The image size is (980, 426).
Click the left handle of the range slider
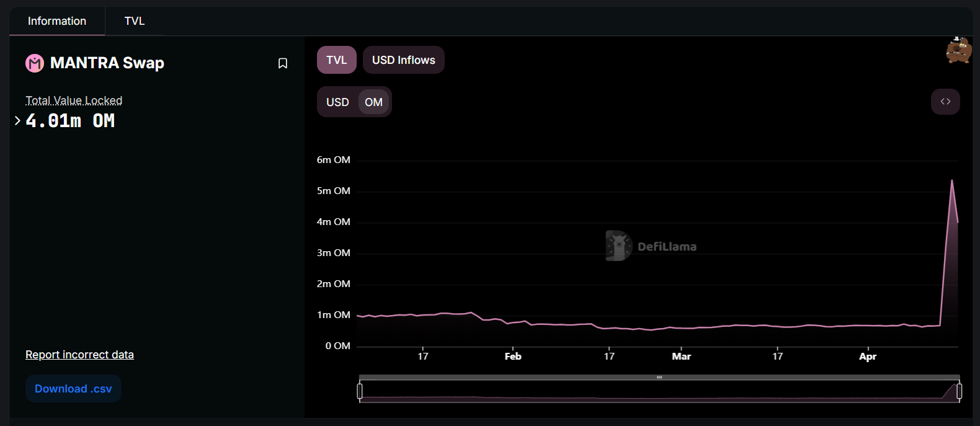[360, 391]
